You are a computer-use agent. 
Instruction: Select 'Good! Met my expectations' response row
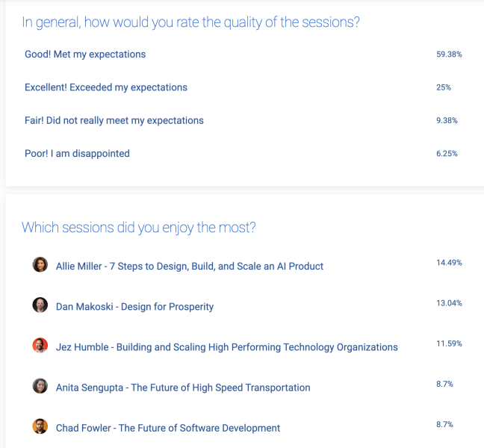243,55
